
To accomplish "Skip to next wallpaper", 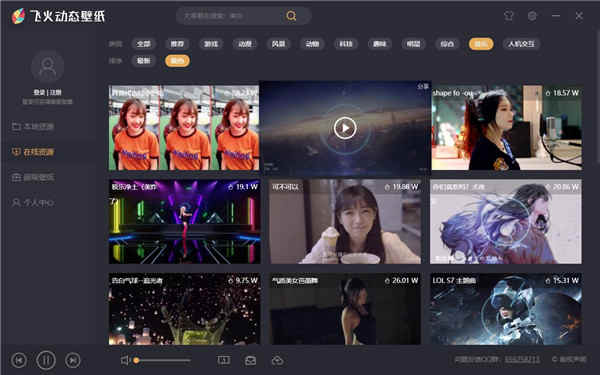I will coord(73,360).
